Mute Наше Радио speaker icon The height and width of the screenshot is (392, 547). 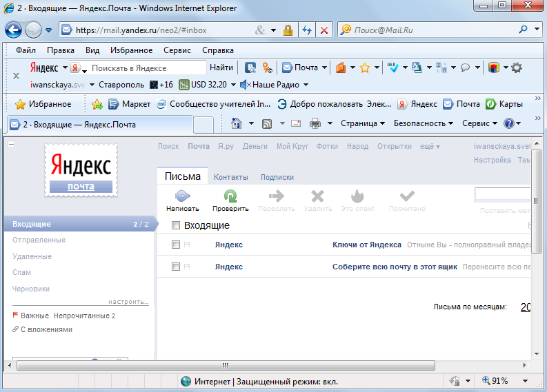(246, 85)
